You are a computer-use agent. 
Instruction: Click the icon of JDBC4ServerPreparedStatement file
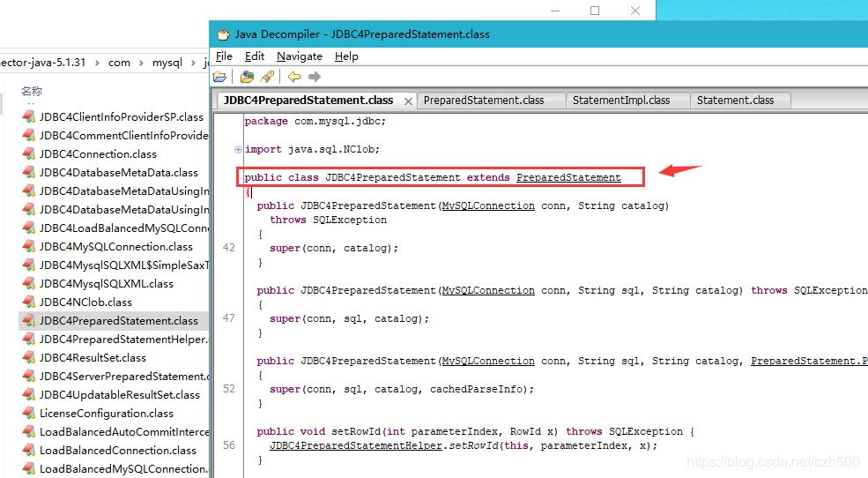(29, 376)
